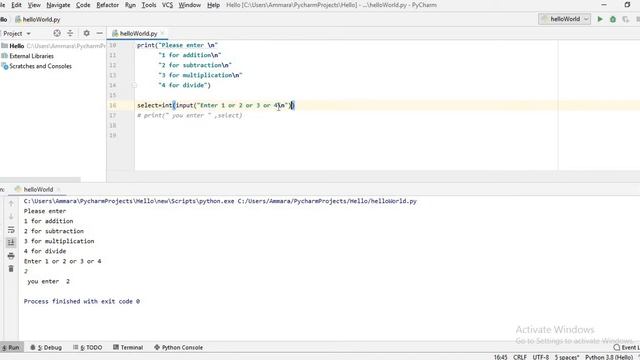The height and width of the screenshot is (360, 640).
Task: Open Event Log in status bar
Action: (627, 347)
